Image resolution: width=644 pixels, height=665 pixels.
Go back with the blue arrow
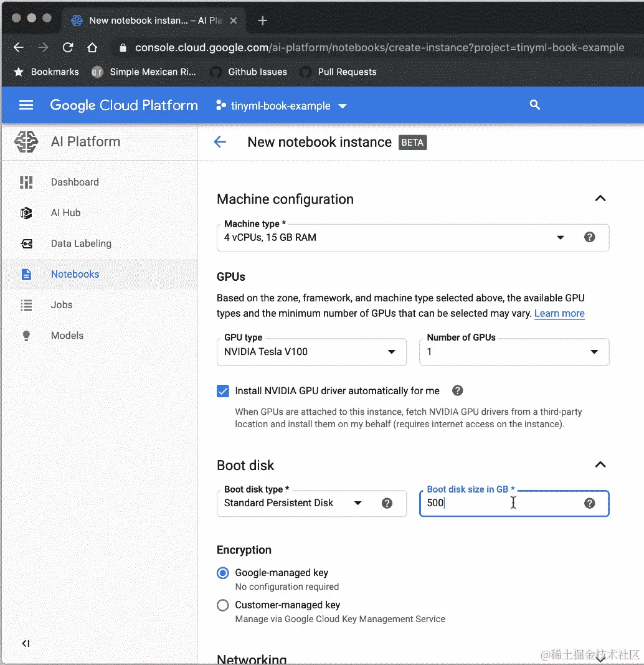click(x=220, y=141)
